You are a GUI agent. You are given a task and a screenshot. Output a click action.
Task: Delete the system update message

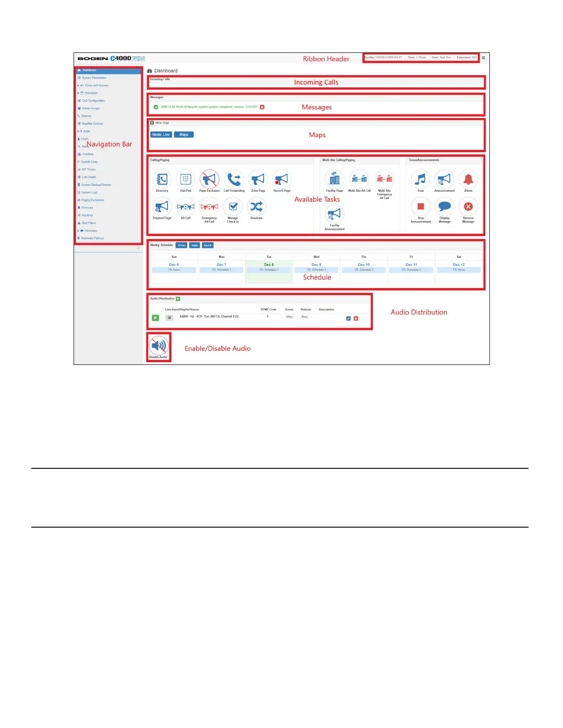[262, 107]
